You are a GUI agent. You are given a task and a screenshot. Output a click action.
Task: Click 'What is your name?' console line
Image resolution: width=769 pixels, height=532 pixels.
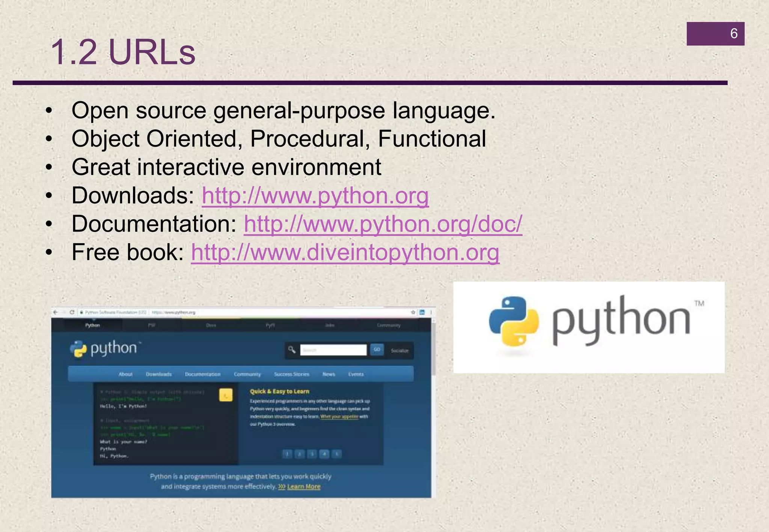(x=124, y=442)
